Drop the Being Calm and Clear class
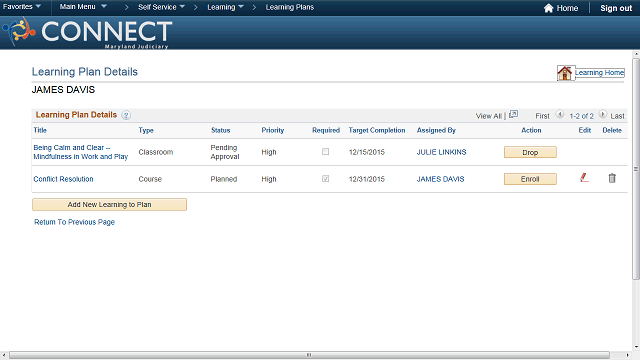The height and width of the screenshot is (360, 640). [x=530, y=152]
